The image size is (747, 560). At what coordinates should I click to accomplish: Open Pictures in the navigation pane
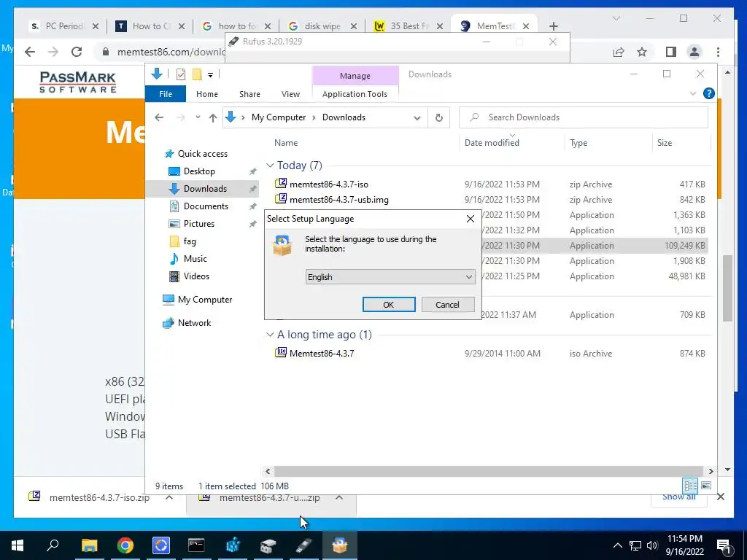pos(199,224)
